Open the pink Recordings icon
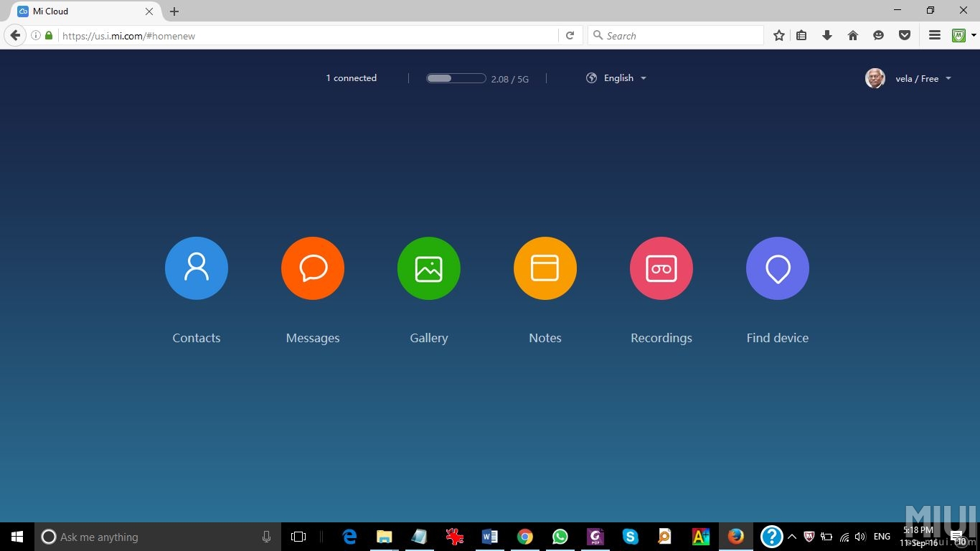Viewport: 980px width, 551px height. 661,268
